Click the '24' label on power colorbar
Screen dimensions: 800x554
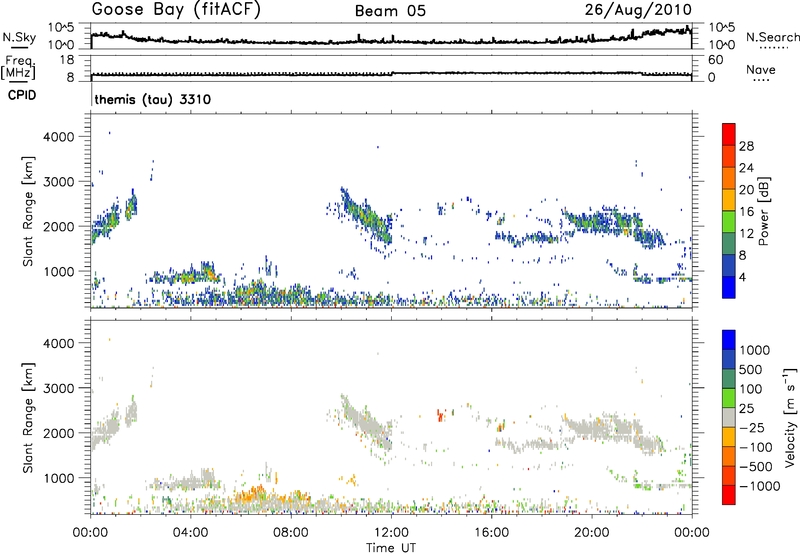746,168
